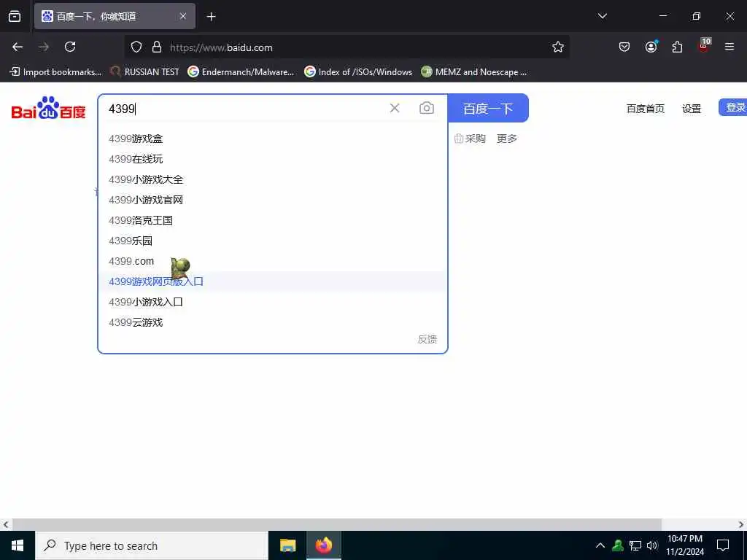The width and height of the screenshot is (747, 560).
Task: Select suggestion 4399.com
Action: (273, 261)
